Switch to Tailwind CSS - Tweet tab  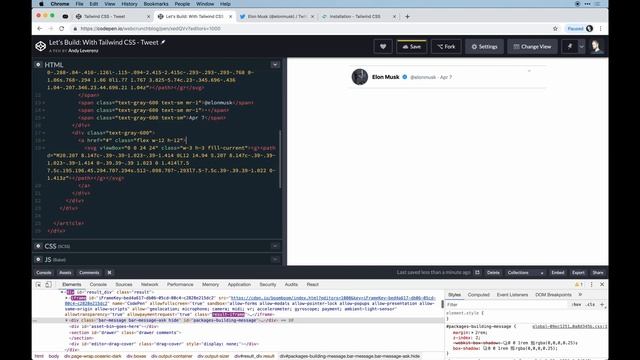point(112,17)
